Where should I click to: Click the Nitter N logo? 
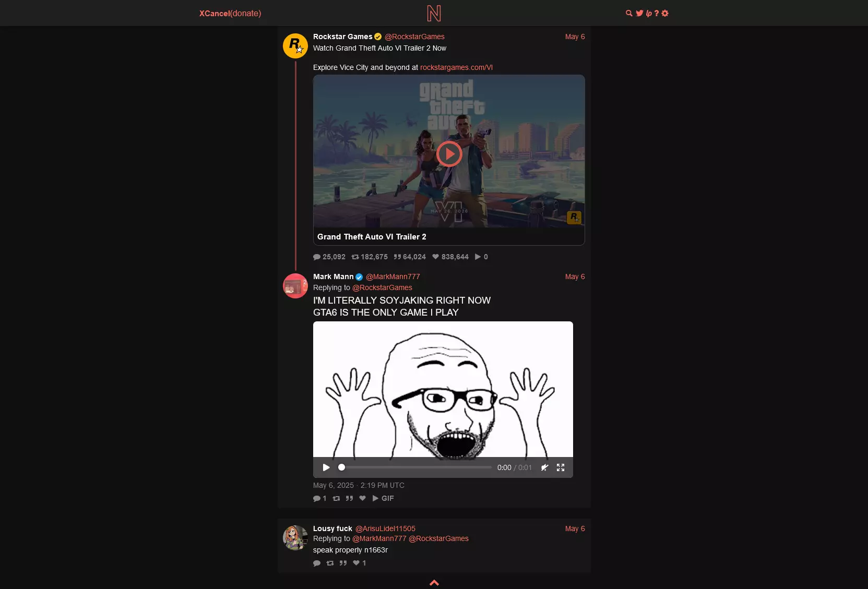pyautogui.click(x=434, y=13)
